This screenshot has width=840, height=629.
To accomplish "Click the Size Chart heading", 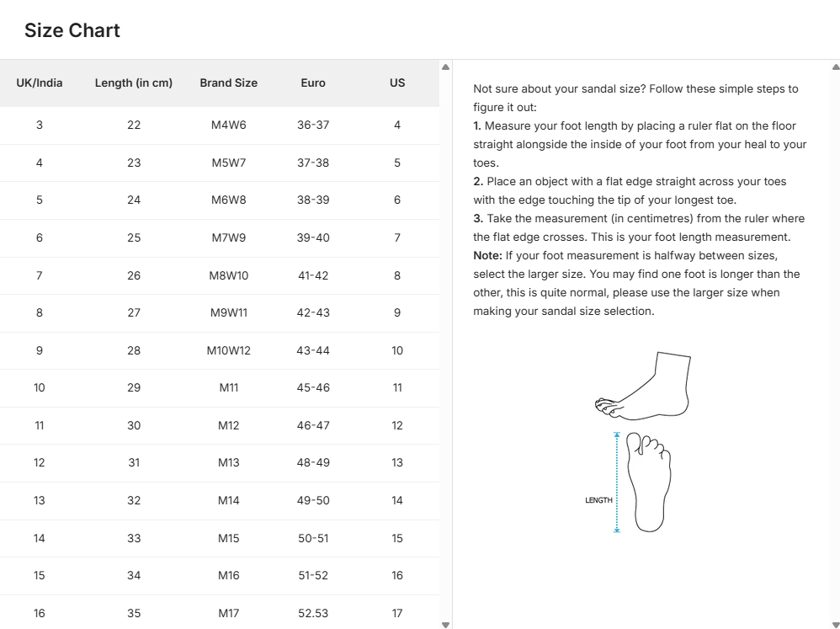I will click(x=72, y=30).
